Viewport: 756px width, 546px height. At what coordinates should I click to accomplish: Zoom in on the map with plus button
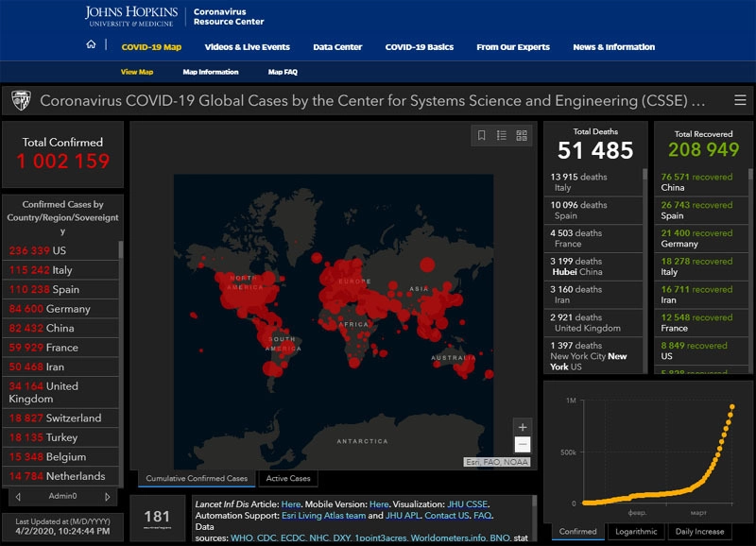tap(523, 427)
